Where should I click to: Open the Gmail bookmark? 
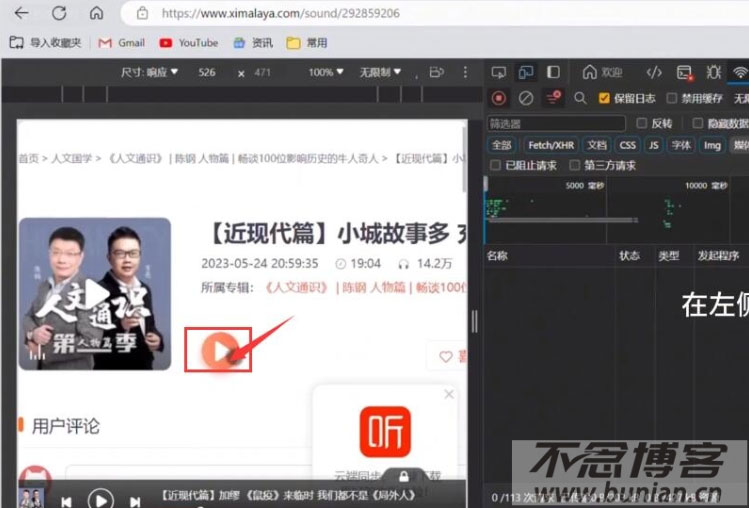tap(121, 43)
